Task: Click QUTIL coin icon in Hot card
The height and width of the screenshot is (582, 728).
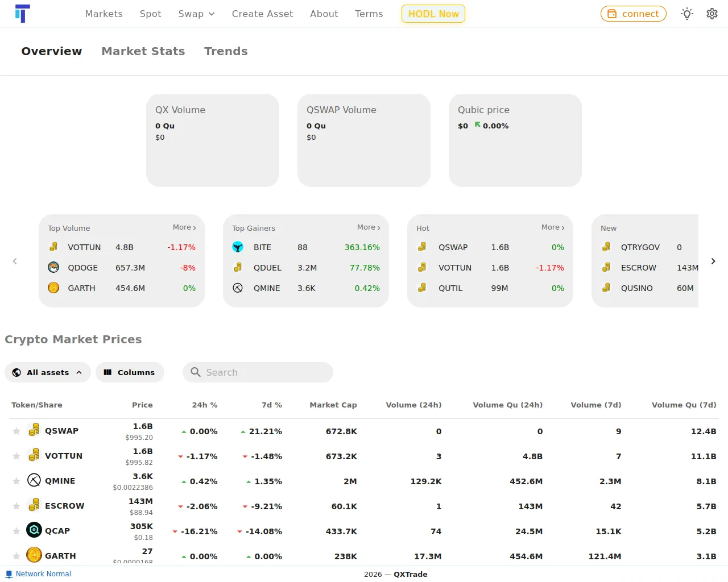Action: [x=422, y=288]
